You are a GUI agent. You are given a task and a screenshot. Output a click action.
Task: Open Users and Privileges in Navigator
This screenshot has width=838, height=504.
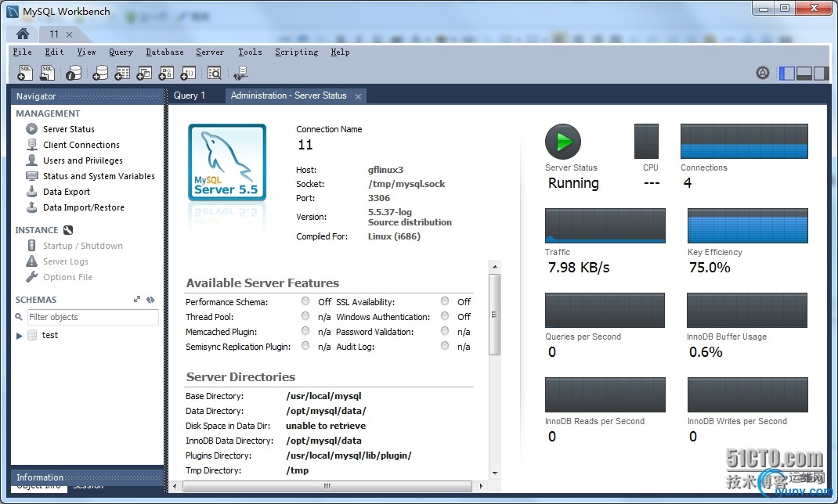pyautogui.click(x=82, y=160)
